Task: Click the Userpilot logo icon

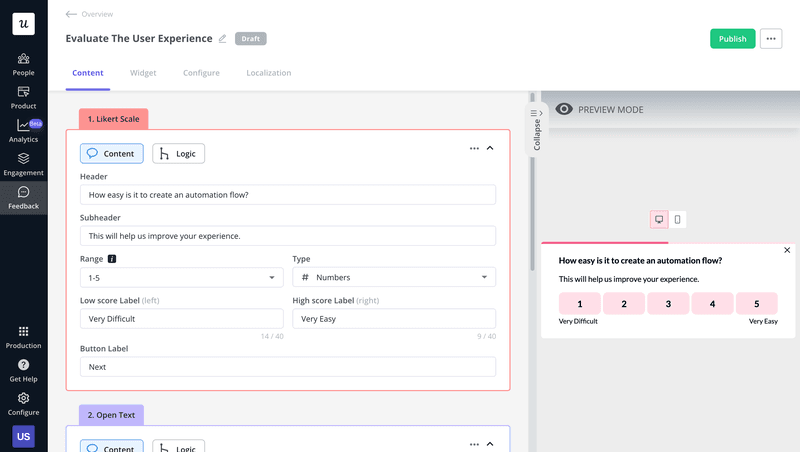Action: point(23,24)
